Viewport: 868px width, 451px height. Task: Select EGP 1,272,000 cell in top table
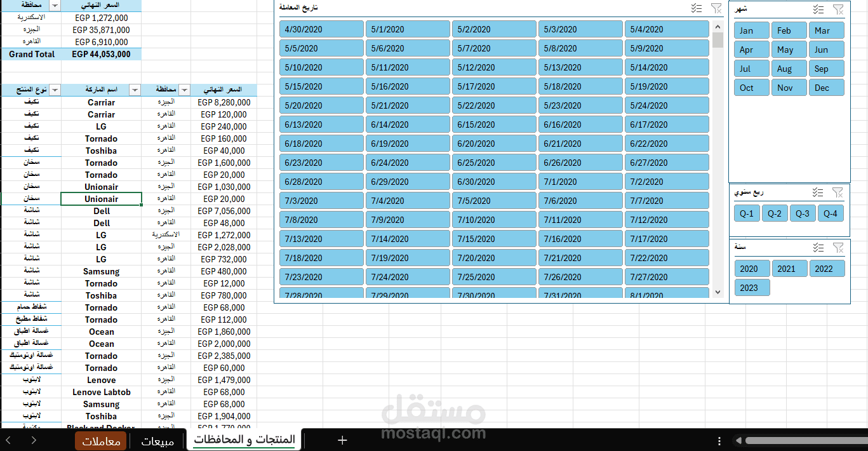[x=101, y=18]
